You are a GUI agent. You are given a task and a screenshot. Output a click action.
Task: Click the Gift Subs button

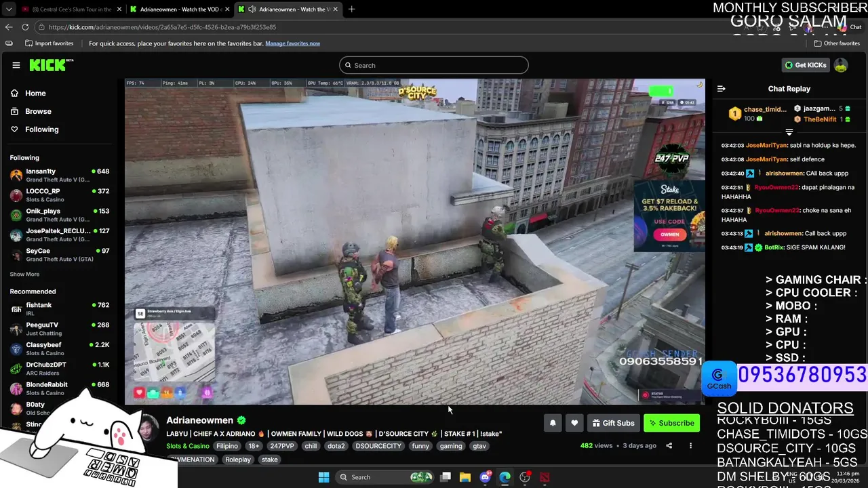(613, 423)
